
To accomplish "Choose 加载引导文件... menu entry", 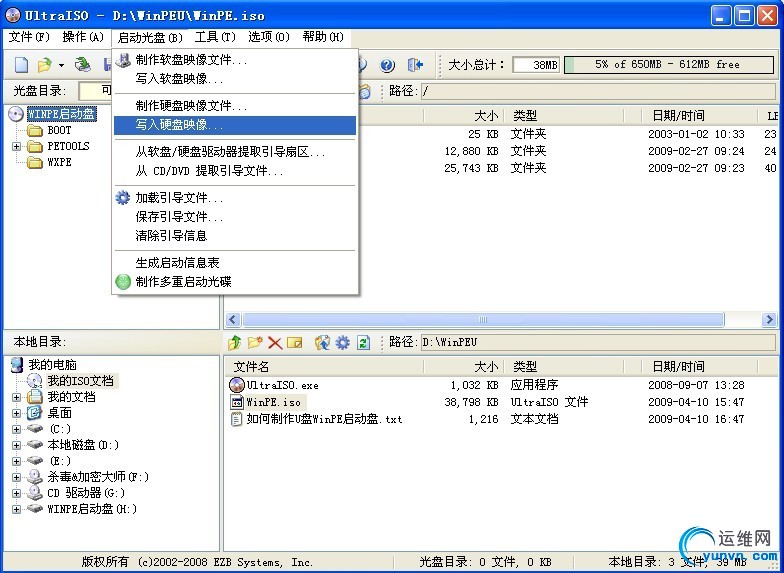I will pyautogui.click(x=235, y=198).
